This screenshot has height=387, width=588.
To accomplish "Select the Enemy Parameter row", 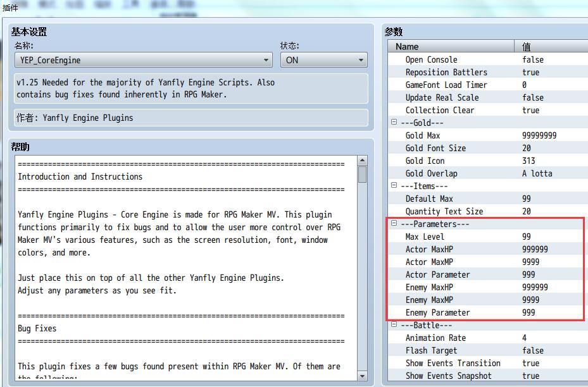I will (488, 313).
